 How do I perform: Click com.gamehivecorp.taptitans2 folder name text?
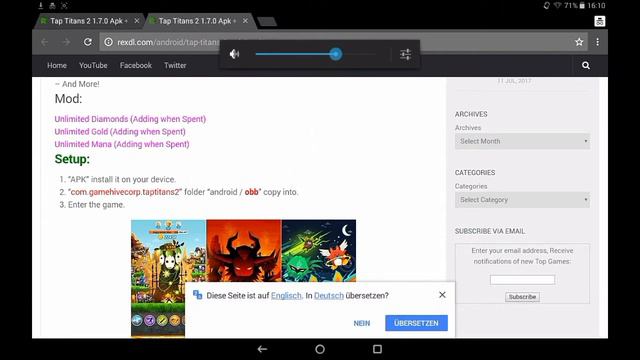(x=125, y=192)
